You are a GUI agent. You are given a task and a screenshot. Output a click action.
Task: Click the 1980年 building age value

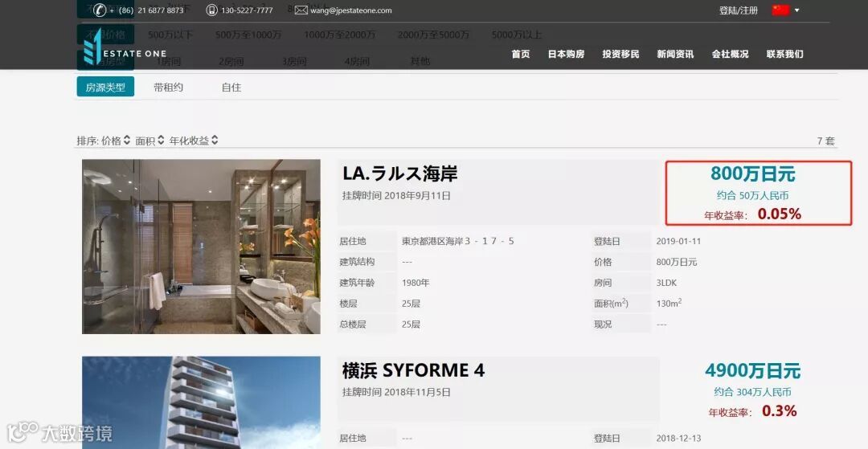click(x=416, y=283)
